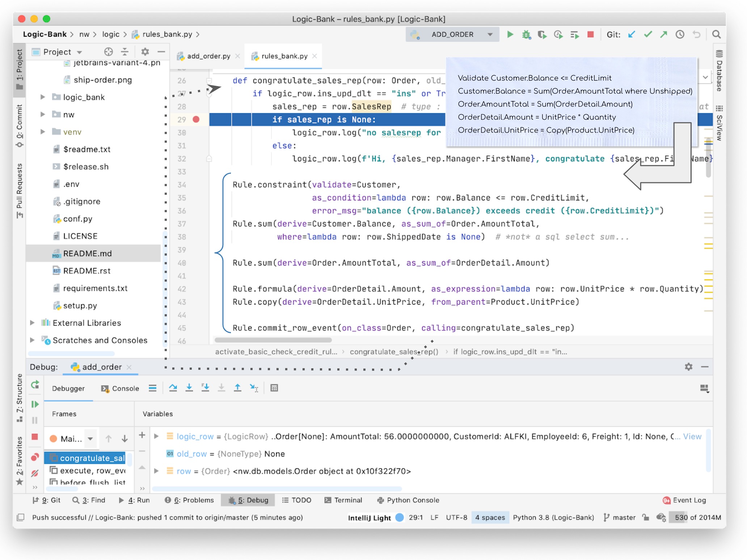Click Step Into in debugger toolbar

point(189,388)
